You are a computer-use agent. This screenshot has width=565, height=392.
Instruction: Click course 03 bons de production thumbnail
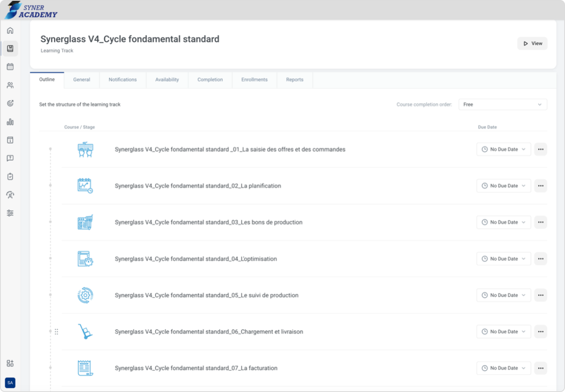click(85, 222)
